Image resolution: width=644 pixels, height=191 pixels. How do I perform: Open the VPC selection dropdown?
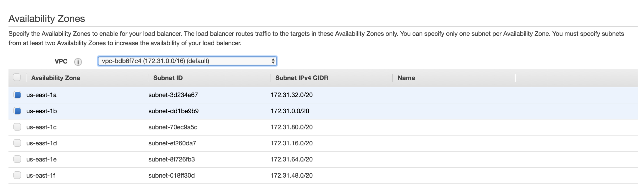[187, 61]
